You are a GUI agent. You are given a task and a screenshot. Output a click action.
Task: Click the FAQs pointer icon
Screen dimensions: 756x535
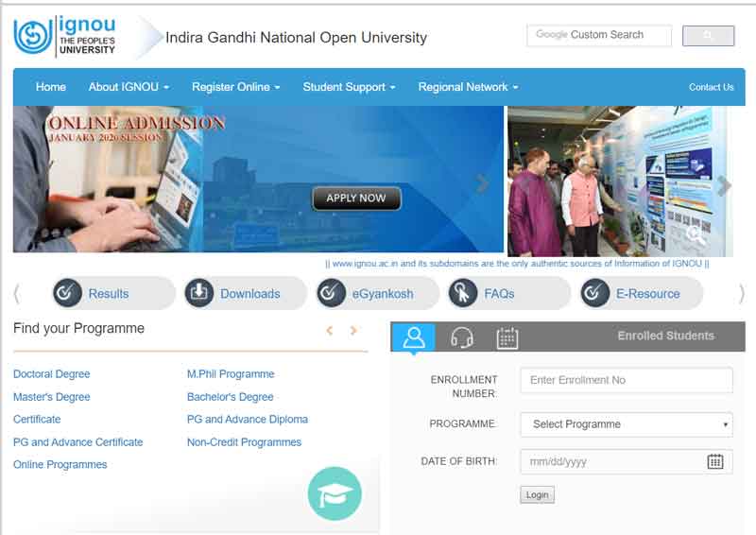463,293
